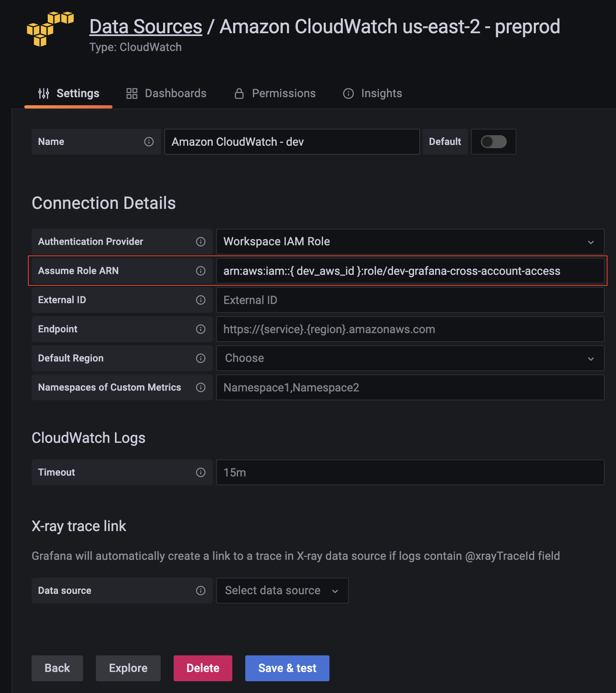Click into the Assume Role ARN field
The width and height of the screenshot is (616, 693).
tap(410, 271)
